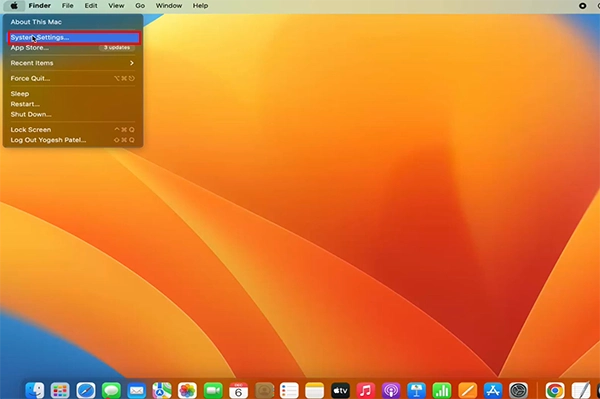Screen dimensions: 600x399
Task: Open Photos app in dock
Action: coord(188,391)
